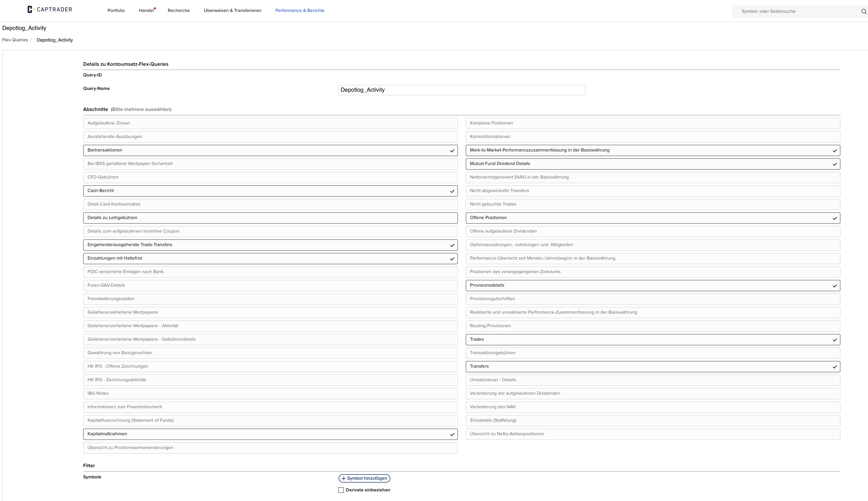868x501 pixels.
Task: Select Realisierte und unrealisierte Performance-Zusammenfassung
Action: coord(653,312)
